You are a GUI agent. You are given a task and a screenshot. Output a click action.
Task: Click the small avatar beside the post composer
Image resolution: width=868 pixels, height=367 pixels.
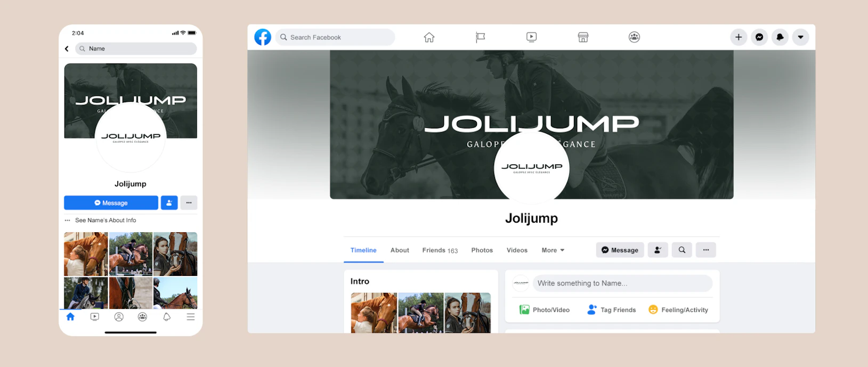click(x=521, y=283)
